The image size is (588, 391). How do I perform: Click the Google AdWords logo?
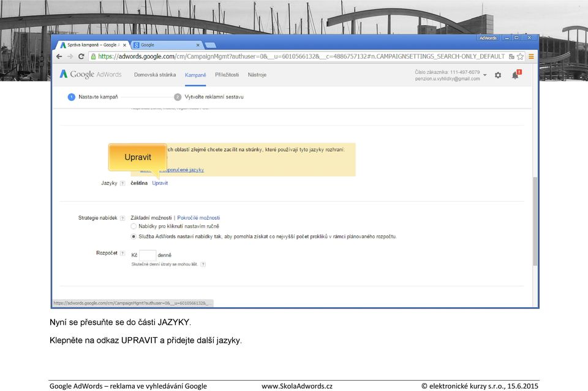point(91,74)
